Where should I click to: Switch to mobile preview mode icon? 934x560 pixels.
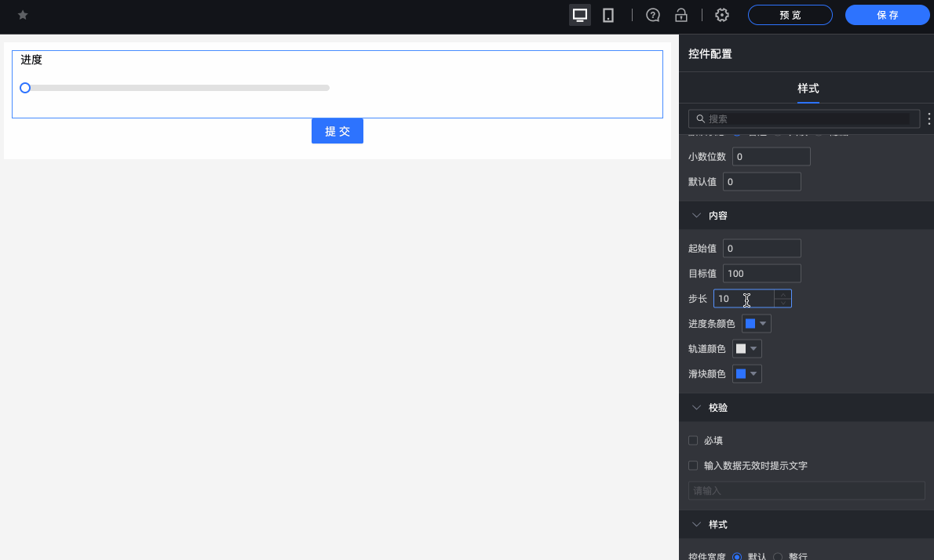(x=608, y=14)
